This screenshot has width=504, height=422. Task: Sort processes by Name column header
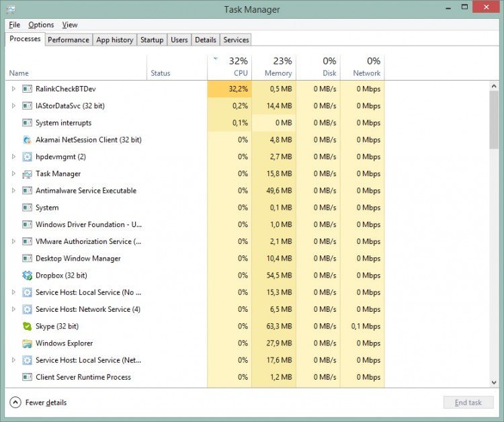click(x=76, y=67)
